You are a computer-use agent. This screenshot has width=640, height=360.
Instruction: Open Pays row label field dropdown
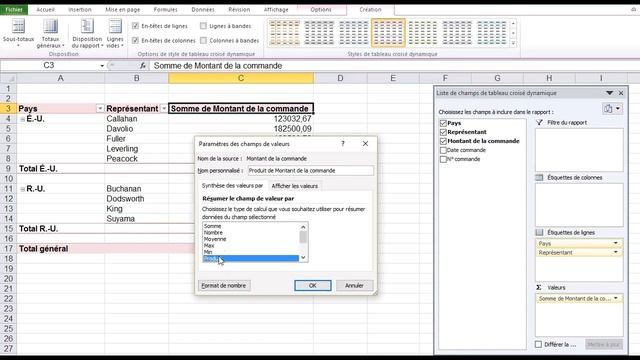point(616,243)
